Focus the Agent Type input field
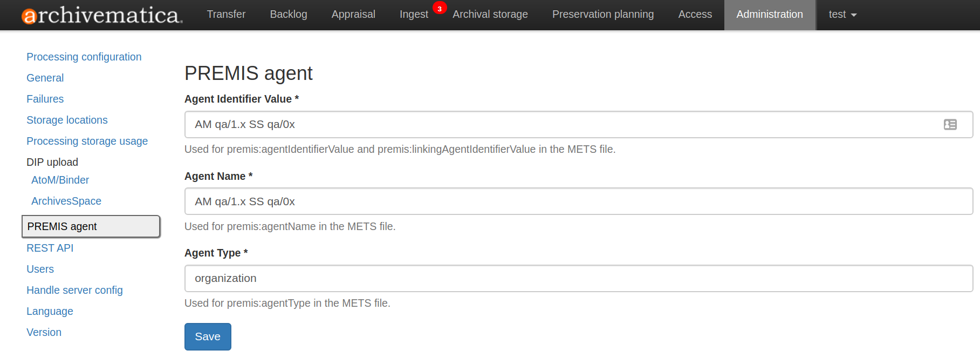This screenshot has width=980, height=357. [x=578, y=278]
